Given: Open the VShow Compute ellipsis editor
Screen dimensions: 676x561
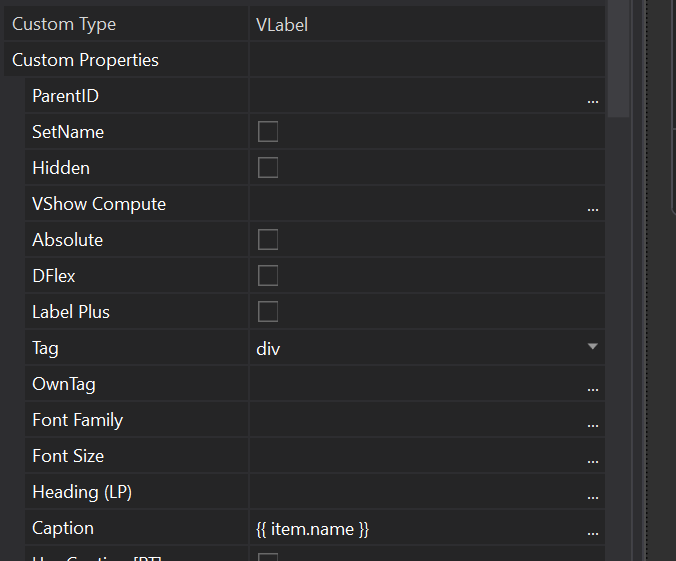Looking at the screenshot, I should point(593,205).
